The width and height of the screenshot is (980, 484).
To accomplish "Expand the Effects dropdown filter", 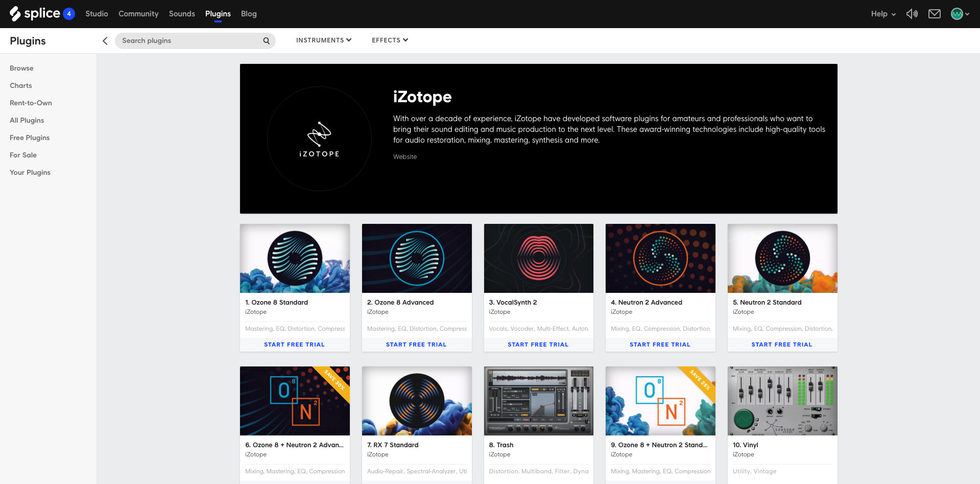I will (x=390, y=40).
